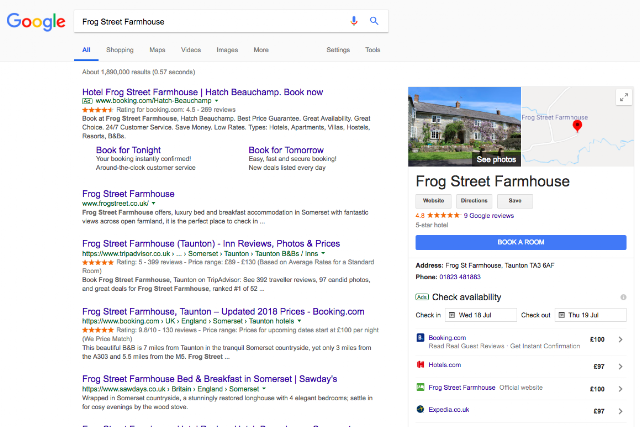Screen dimensions: 640x427
Task: Open the farmhouse See photos thumbnail
Action: point(464,127)
